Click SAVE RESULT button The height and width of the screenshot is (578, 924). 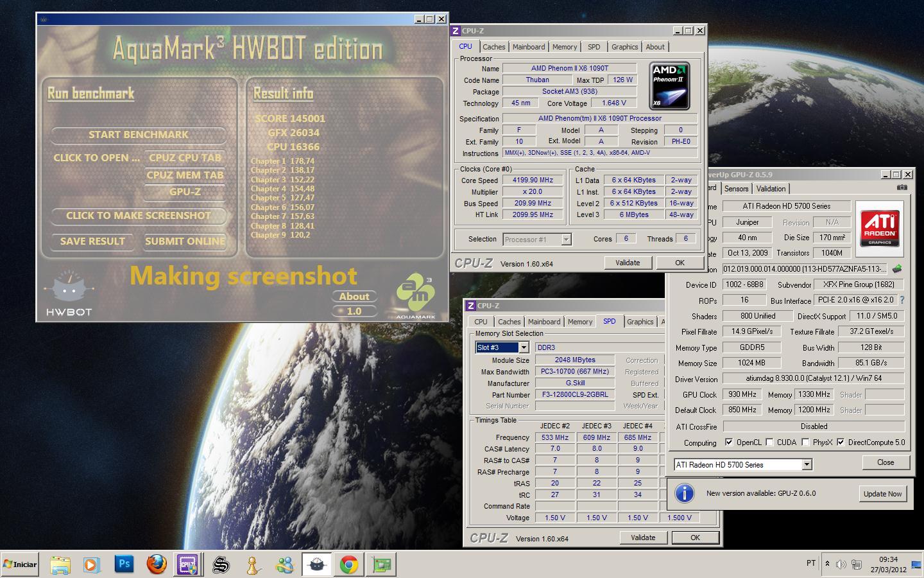(x=92, y=241)
